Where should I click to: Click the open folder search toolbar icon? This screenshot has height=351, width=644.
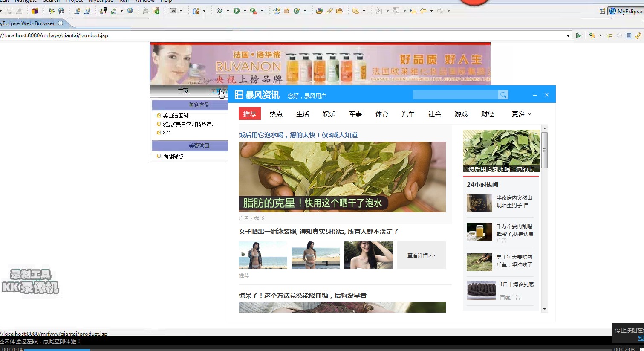pos(319,11)
